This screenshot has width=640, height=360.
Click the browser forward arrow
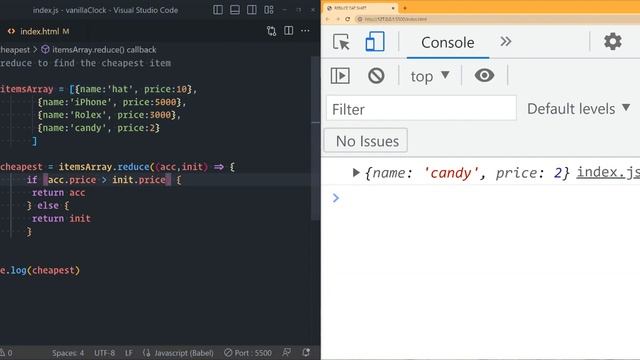click(x=338, y=19)
